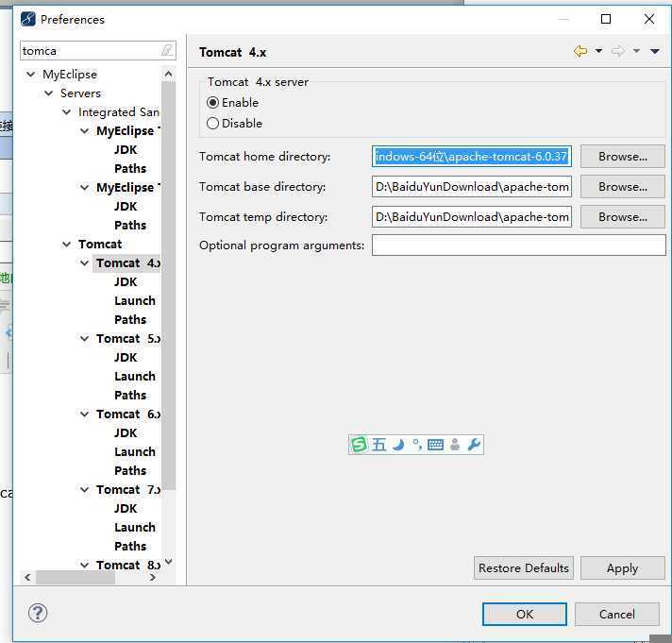Open the preferences view menu triangle
Screen dimensions: 672x643
pyautogui.click(x=654, y=51)
